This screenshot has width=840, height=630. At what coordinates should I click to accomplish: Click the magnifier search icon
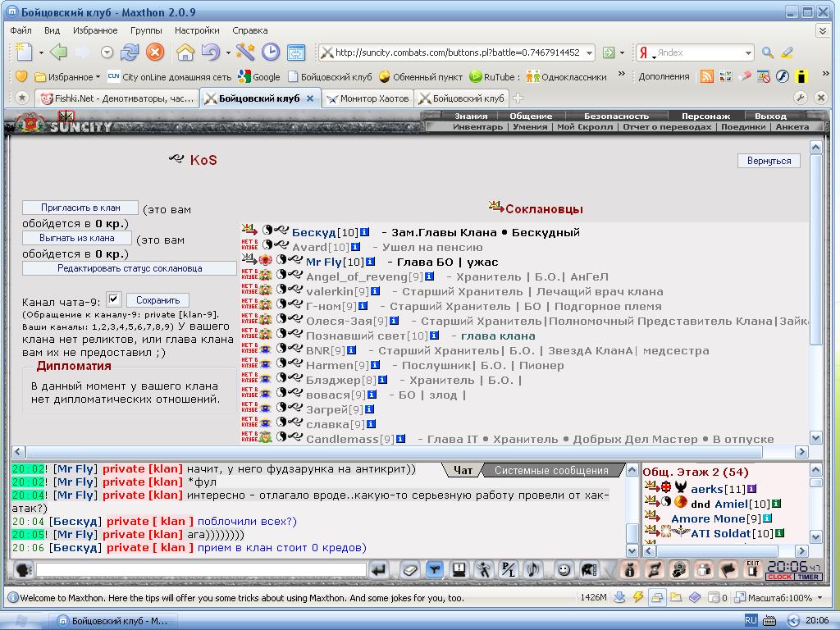[768, 52]
